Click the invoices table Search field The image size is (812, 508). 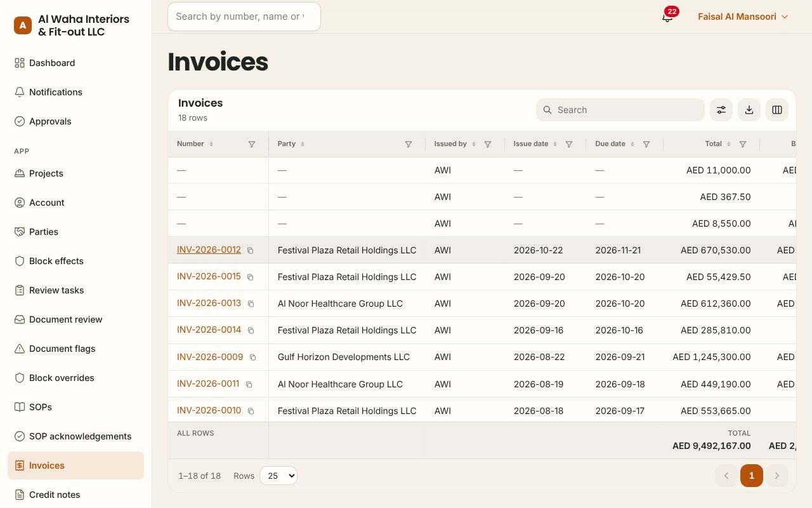(x=620, y=110)
